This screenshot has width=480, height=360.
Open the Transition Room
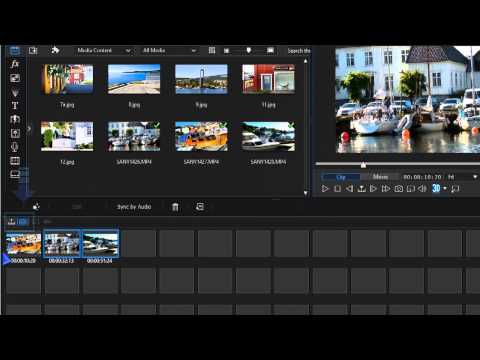click(15, 119)
